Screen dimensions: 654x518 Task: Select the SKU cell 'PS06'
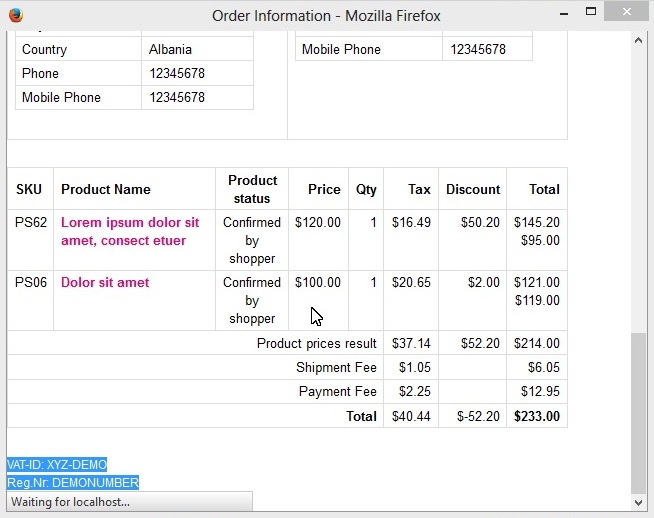30,282
